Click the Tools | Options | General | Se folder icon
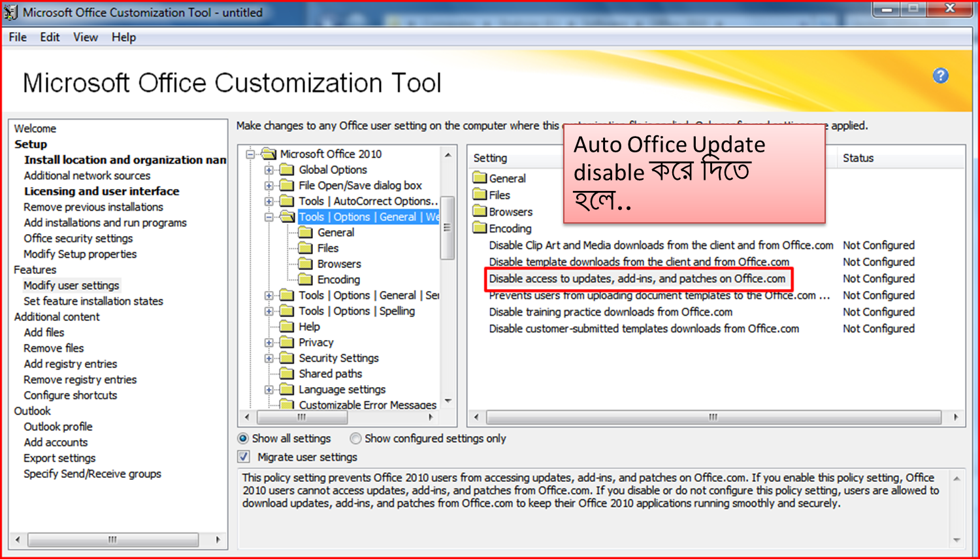The height and width of the screenshot is (559, 980). coord(287,296)
